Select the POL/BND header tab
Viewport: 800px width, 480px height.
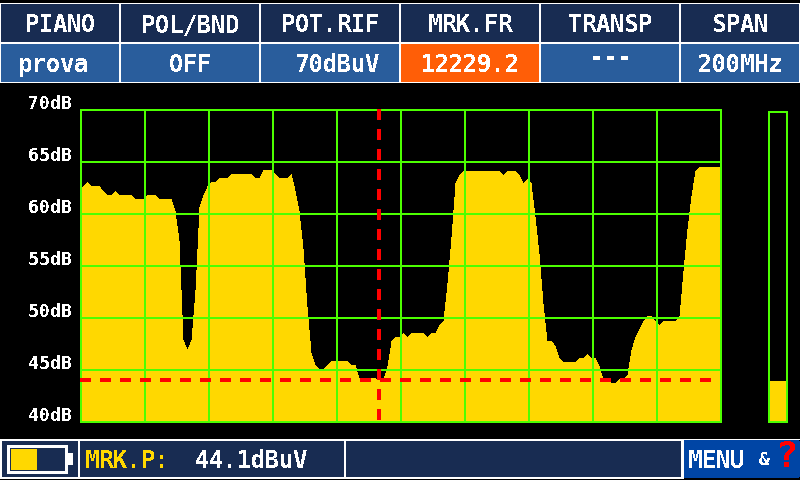click(190, 23)
